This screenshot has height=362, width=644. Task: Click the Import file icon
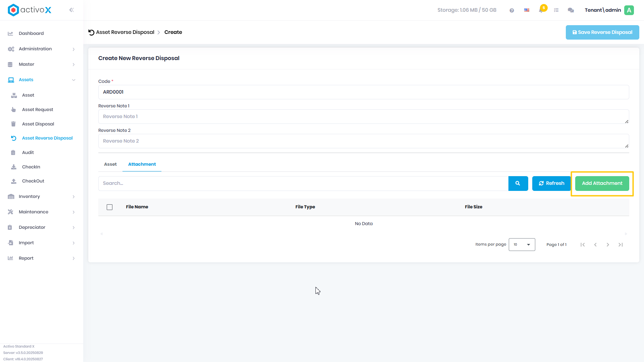(x=10, y=243)
